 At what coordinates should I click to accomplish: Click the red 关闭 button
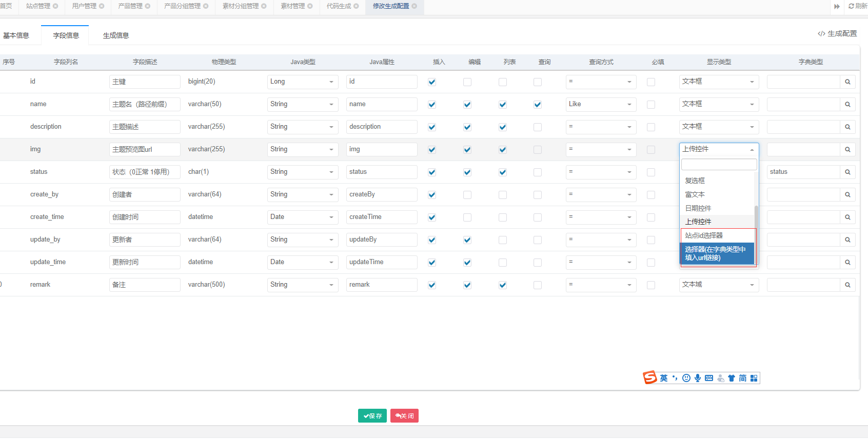pyautogui.click(x=404, y=416)
